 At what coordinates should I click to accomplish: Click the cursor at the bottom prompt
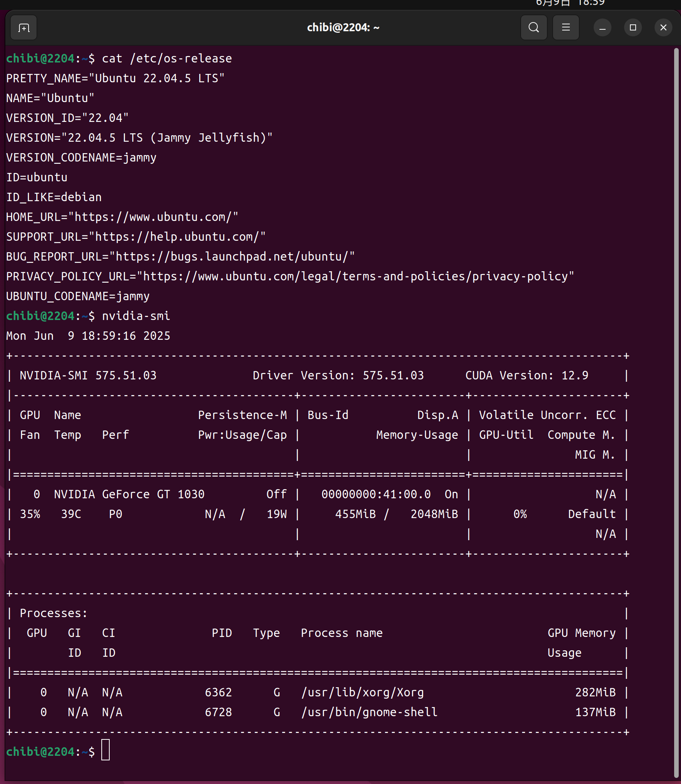106,752
